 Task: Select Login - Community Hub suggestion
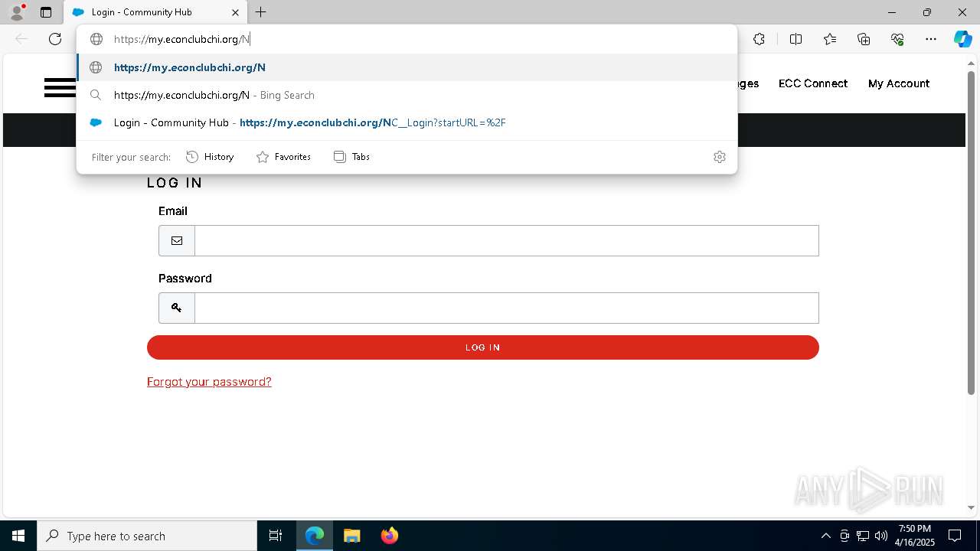click(407, 122)
